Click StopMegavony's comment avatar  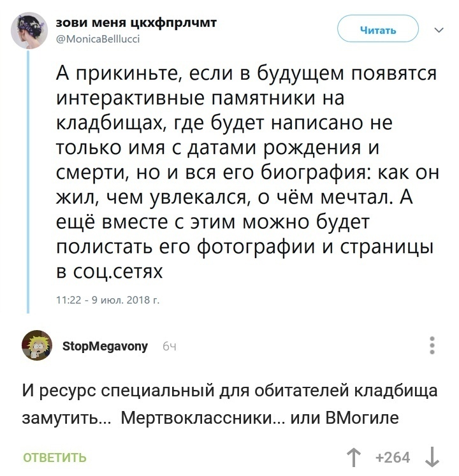tap(38, 346)
